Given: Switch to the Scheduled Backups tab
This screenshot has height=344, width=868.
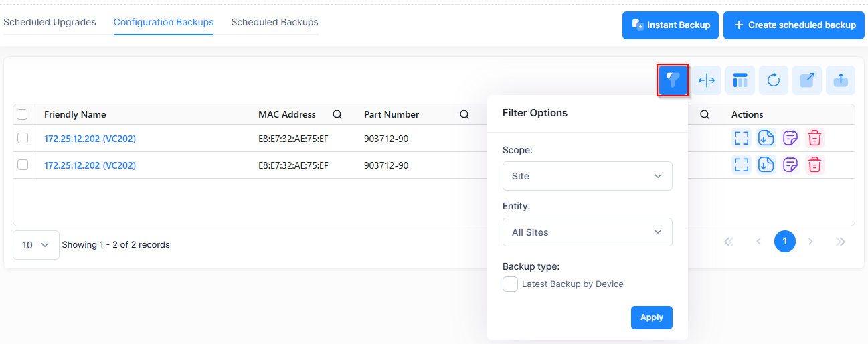Looking at the screenshot, I should [274, 23].
